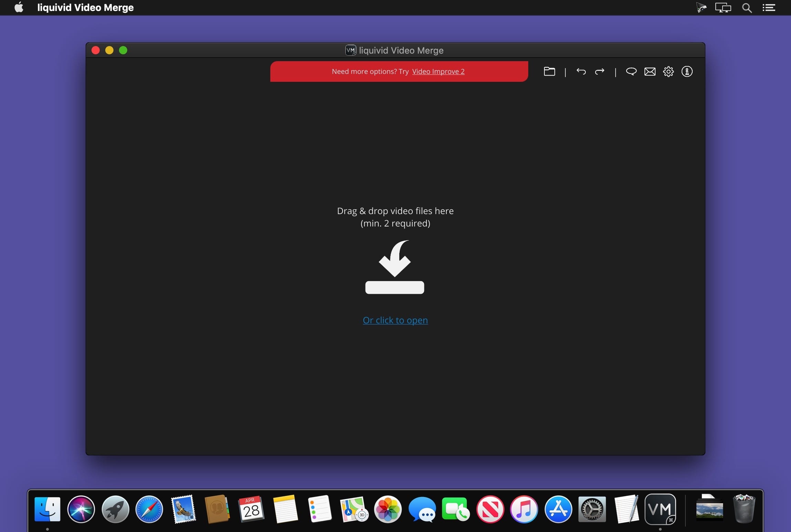Screen dimensions: 791x532
Task: Open the speech bubble feedback icon
Action: pyautogui.click(x=631, y=71)
